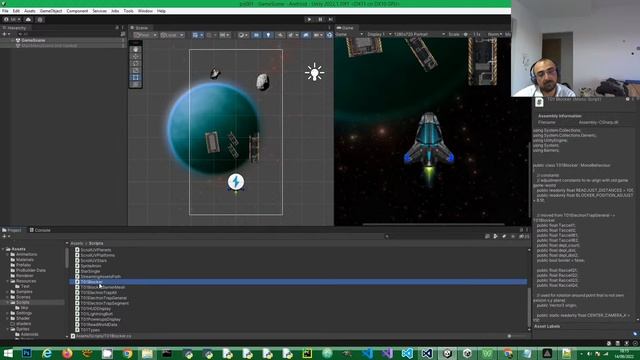Screen dimensions: 640x360
Task: Adjust the Game view Scale slider
Action: (467, 34)
